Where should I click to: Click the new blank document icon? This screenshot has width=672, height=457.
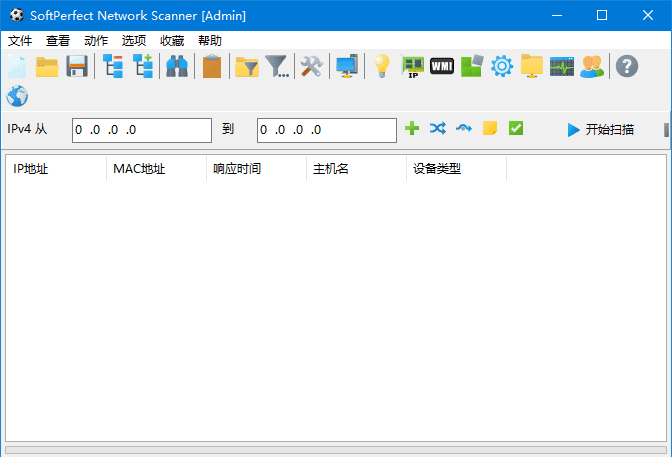(17, 66)
